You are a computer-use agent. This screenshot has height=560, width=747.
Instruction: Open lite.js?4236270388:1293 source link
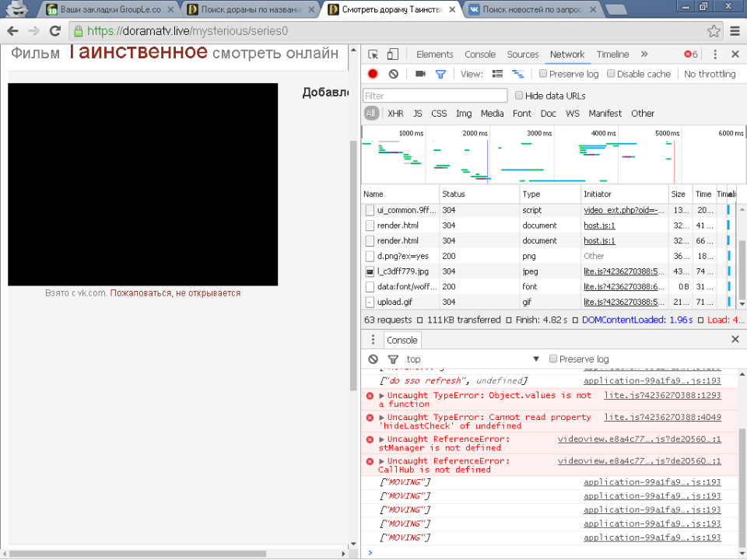point(662,395)
